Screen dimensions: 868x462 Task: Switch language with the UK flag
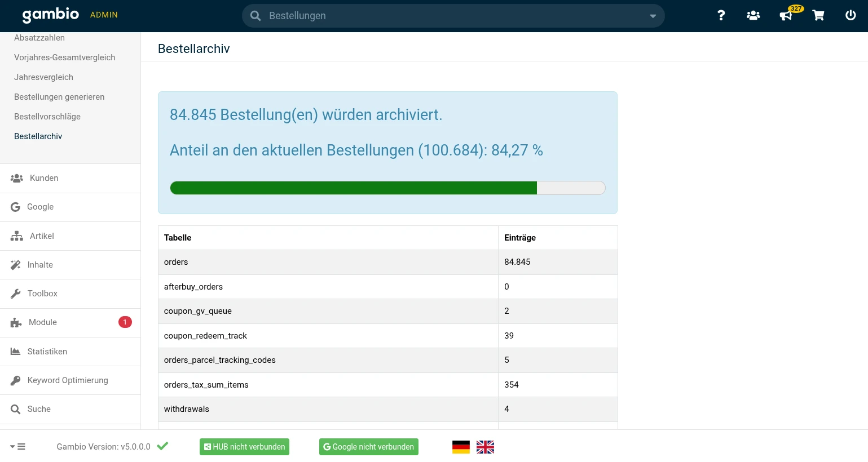[x=485, y=447]
